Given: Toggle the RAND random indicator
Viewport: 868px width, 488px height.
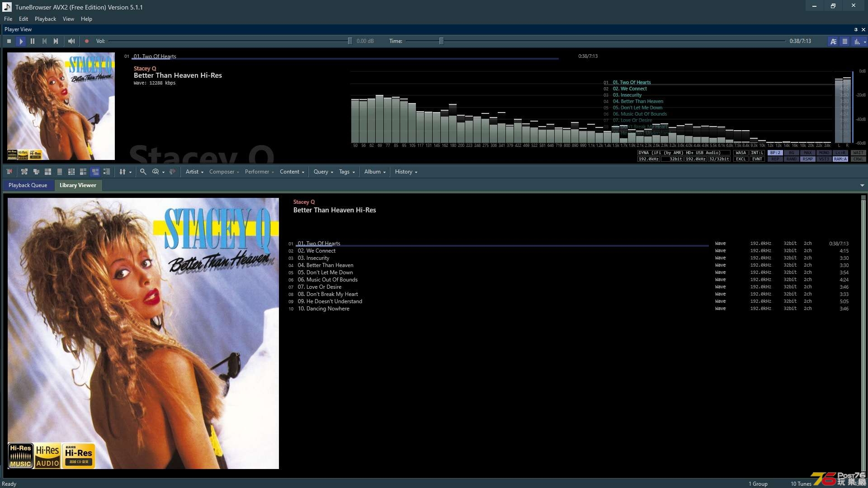Looking at the screenshot, I should (792, 159).
